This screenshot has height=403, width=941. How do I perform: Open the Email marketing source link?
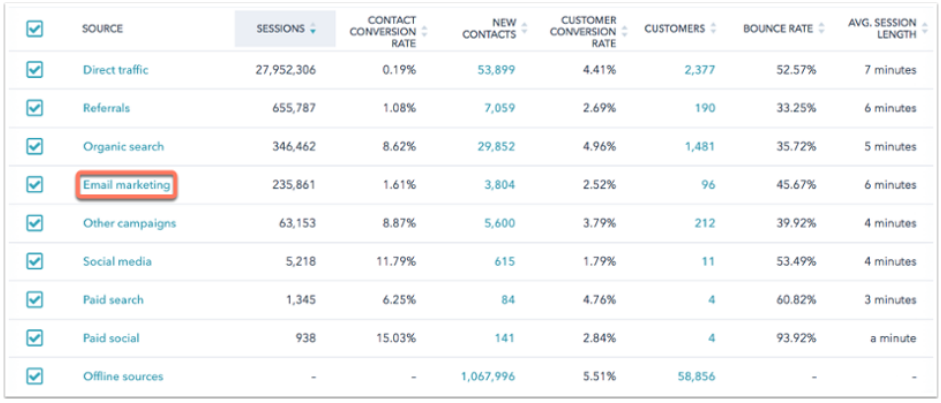click(x=126, y=185)
